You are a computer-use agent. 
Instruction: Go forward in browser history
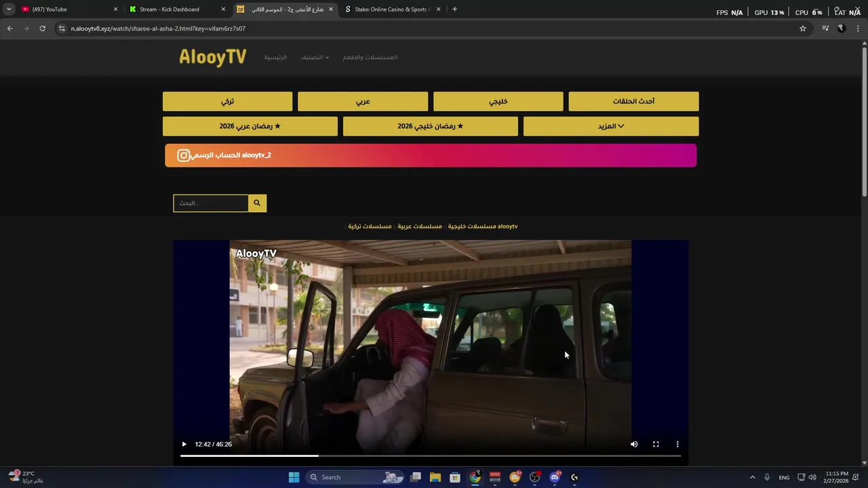click(26, 28)
